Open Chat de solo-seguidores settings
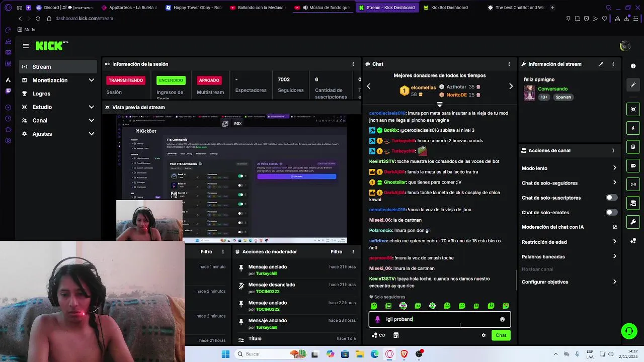Image resolution: width=644 pixels, height=362 pixels. coord(569,183)
